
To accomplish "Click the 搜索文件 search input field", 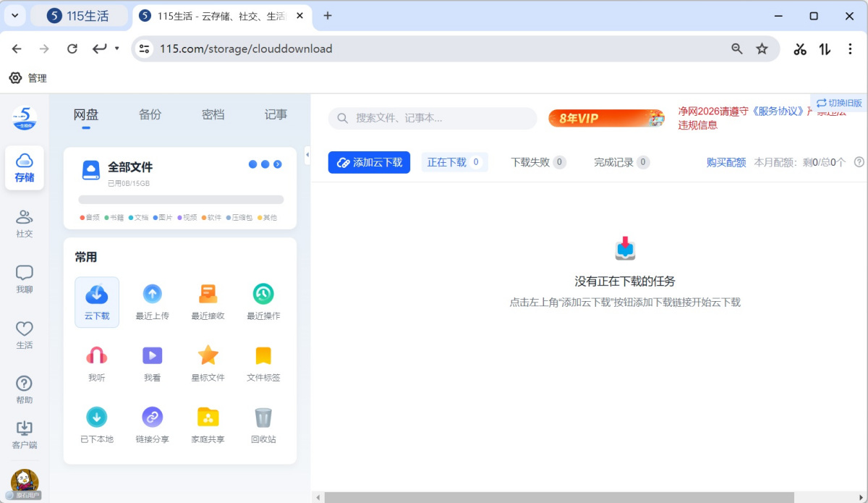I will (x=441, y=118).
